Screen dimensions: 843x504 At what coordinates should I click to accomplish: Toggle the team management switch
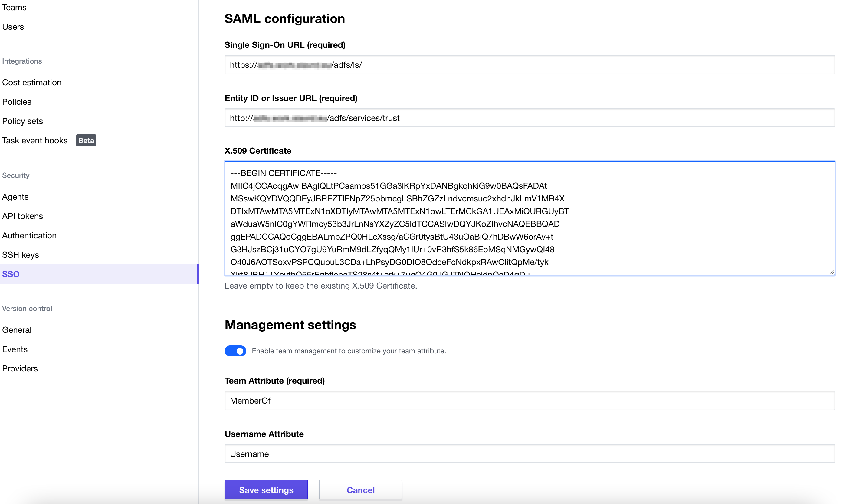click(235, 351)
